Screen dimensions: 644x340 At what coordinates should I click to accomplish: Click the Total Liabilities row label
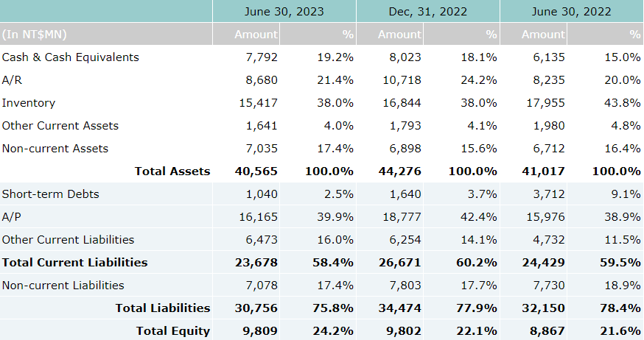coord(162,308)
